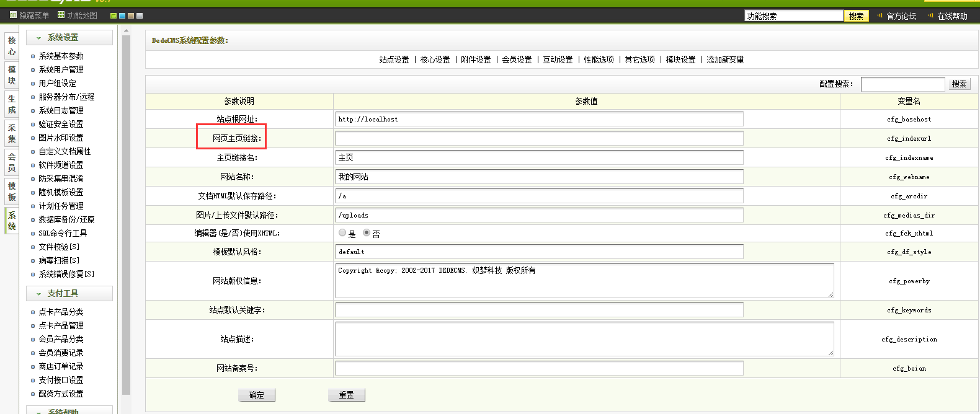
Task: Switch to the 会员设置 config tab
Action: pyautogui.click(x=517, y=59)
